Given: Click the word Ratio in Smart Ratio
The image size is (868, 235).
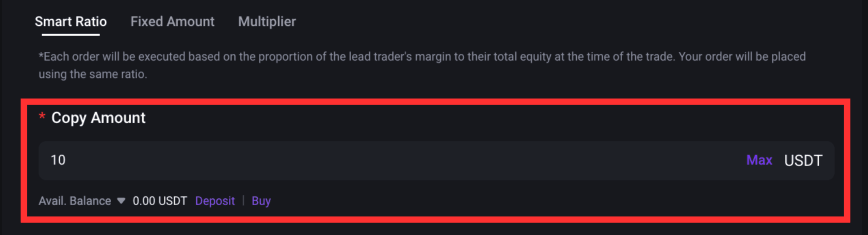Looking at the screenshot, I should (91, 21).
